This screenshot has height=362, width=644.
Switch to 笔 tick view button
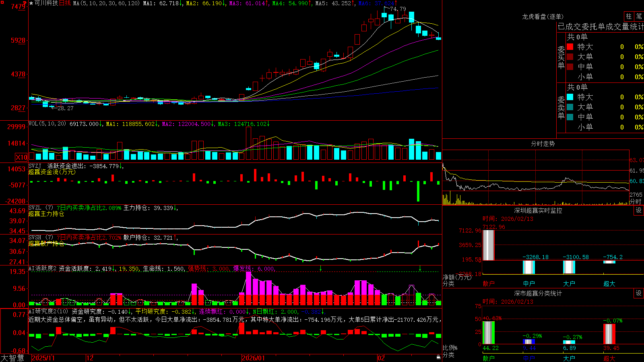pyautogui.click(x=639, y=16)
